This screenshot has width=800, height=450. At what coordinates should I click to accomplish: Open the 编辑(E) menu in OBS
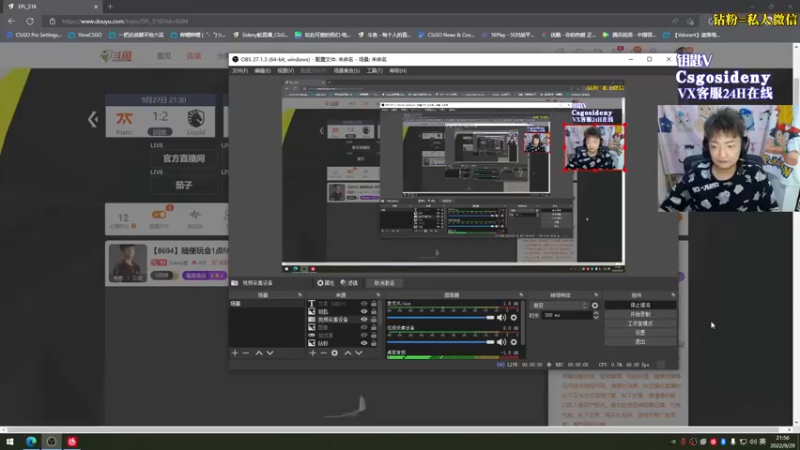[262, 70]
